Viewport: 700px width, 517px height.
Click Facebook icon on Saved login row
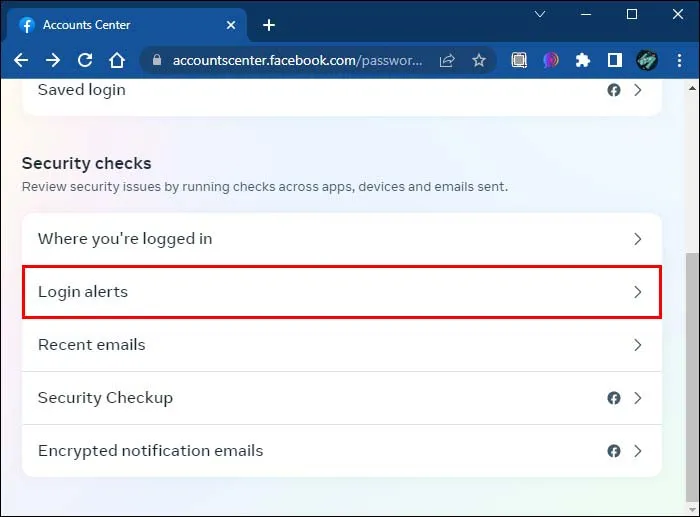(x=614, y=90)
